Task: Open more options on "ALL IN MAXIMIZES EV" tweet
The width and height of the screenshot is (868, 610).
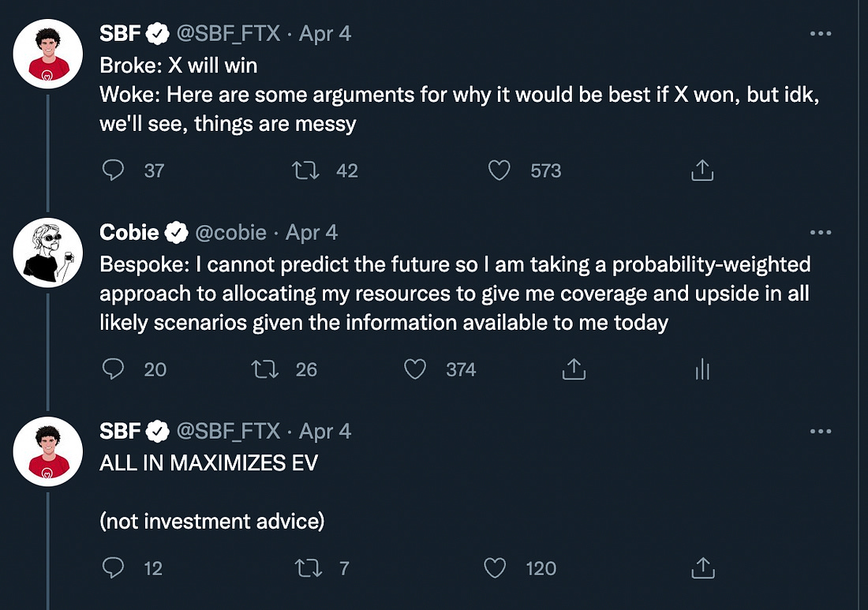Action: (x=821, y=432)
